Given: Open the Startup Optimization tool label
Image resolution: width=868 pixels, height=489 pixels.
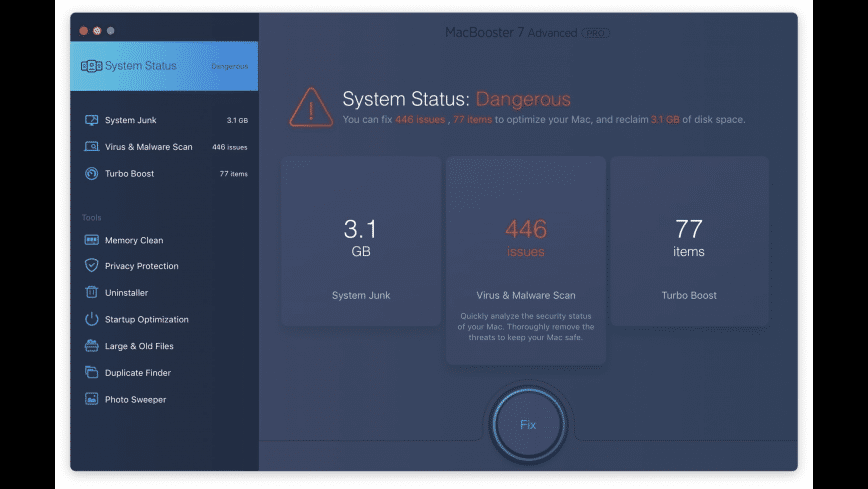Looking at the screenshot, I should [x=146, y=319].
